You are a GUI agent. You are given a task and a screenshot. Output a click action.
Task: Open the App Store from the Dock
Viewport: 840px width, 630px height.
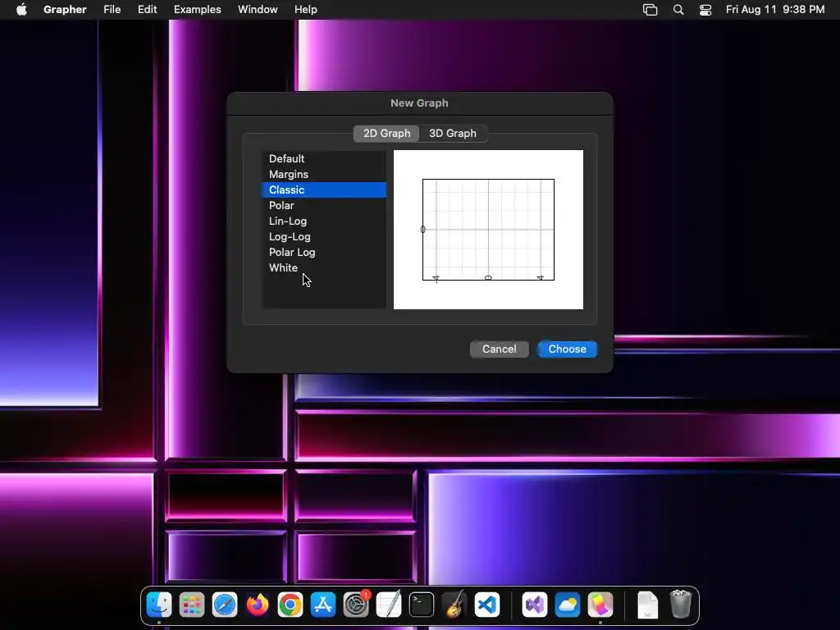pos(323,605)
